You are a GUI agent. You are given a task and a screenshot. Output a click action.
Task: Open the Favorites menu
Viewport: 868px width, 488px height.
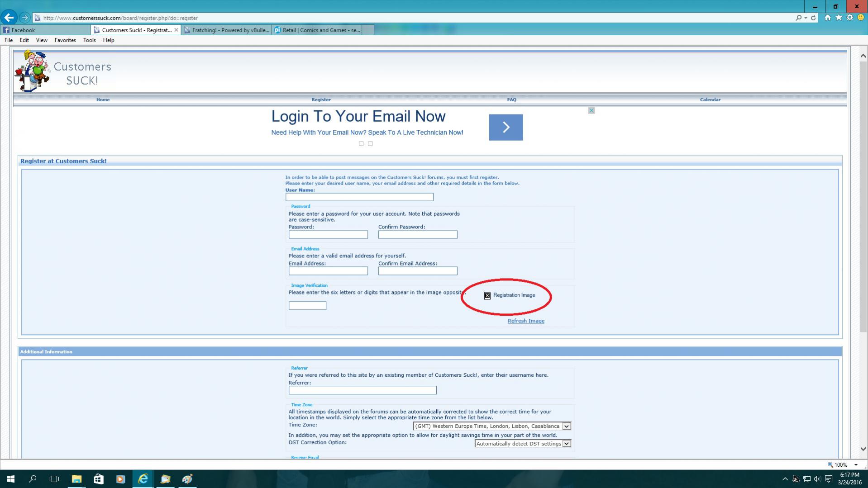65,40
